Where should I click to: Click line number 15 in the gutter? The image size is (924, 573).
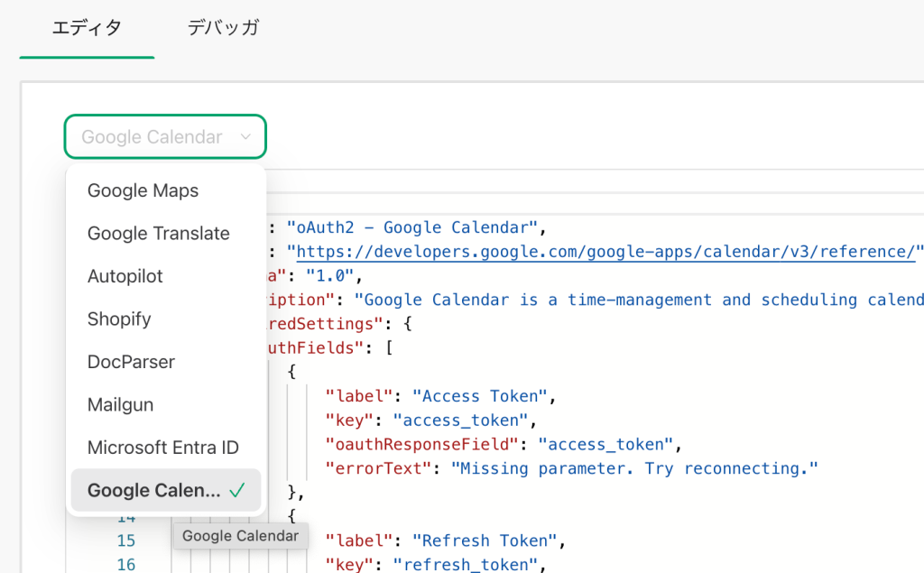coord(126,541)
